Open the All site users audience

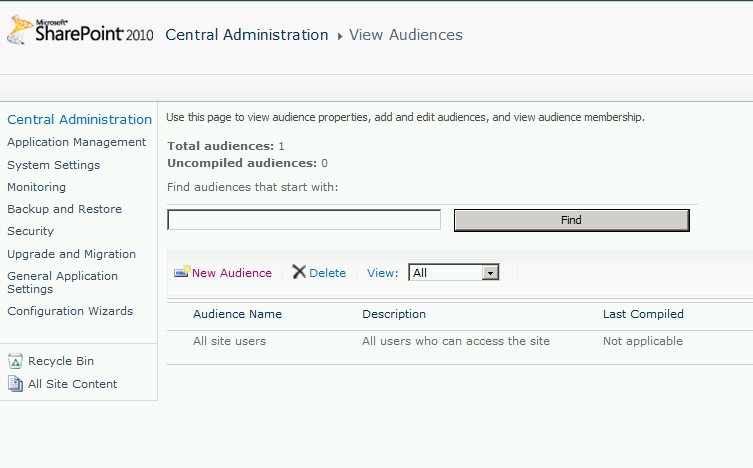(x=229, y=341)
